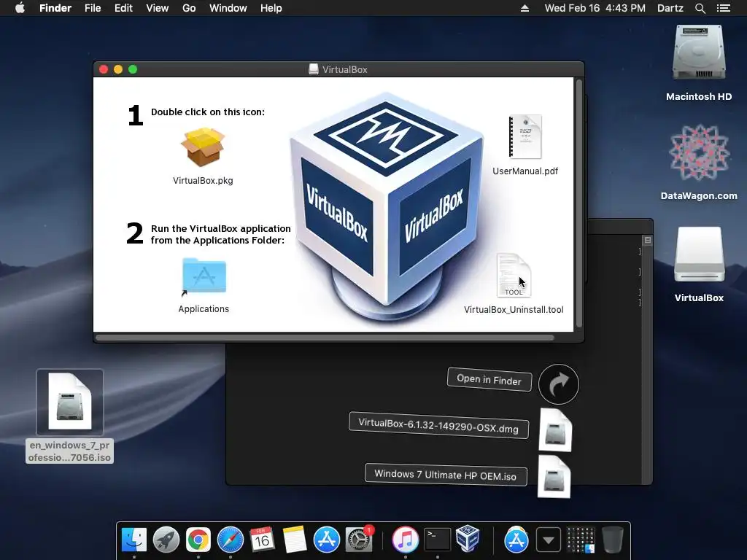The width and height of the screenshot is (747, 560).
Task: Click the 'Applications' folder name label
Action: (x=204, y=308)
